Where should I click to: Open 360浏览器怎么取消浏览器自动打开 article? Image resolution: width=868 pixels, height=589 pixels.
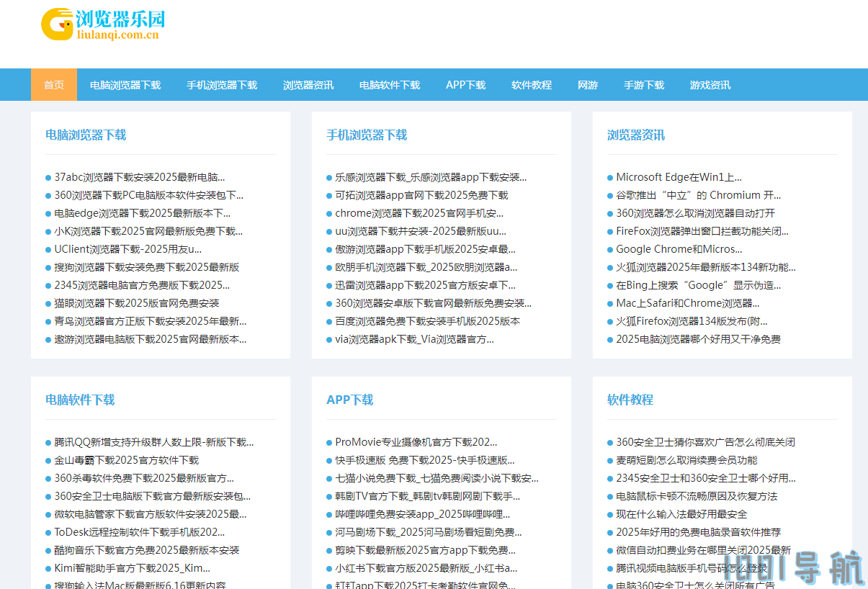click(695, 213)
